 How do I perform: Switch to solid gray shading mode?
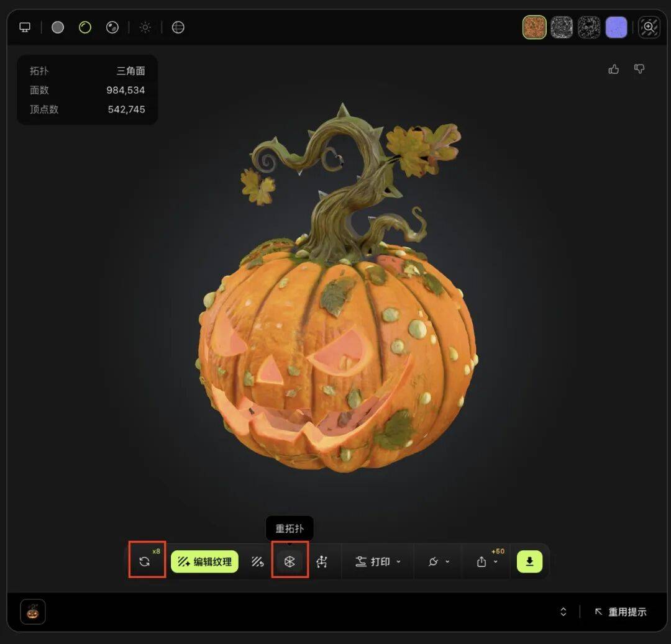pyautogui.click(x=58, y=27)
